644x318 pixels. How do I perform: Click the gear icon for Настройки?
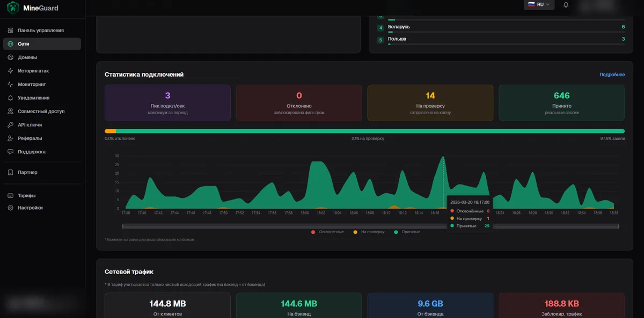pyautogui.click(x=11, y=208)
